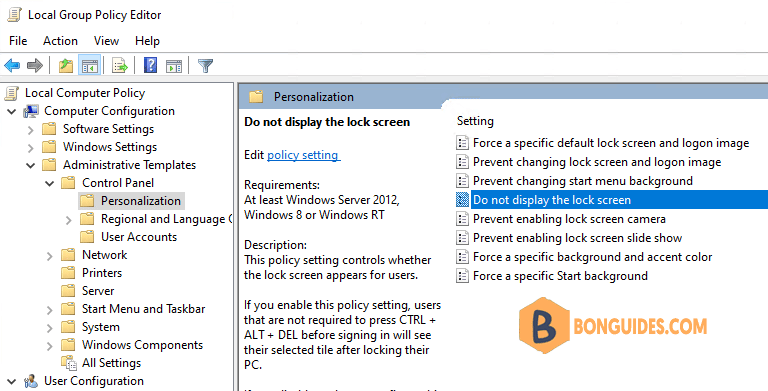Collapse the Computer Configuration node
The width and height of the screenshot is (768, 391).
click(12, 112)
